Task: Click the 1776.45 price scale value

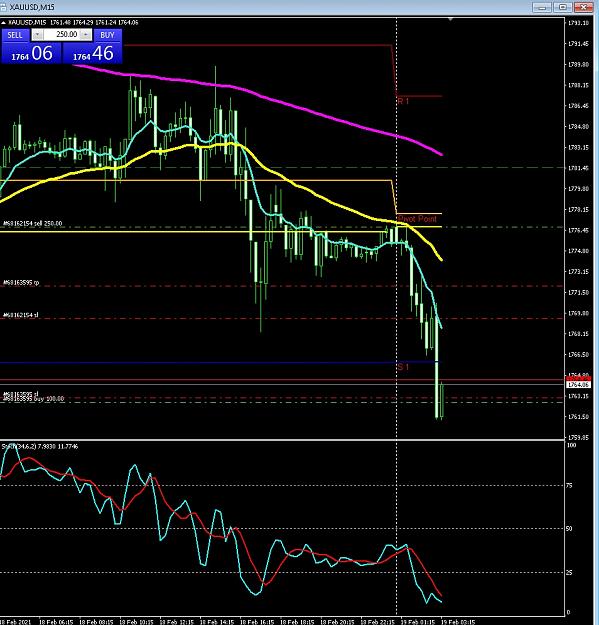Action: tap(578, 230)
